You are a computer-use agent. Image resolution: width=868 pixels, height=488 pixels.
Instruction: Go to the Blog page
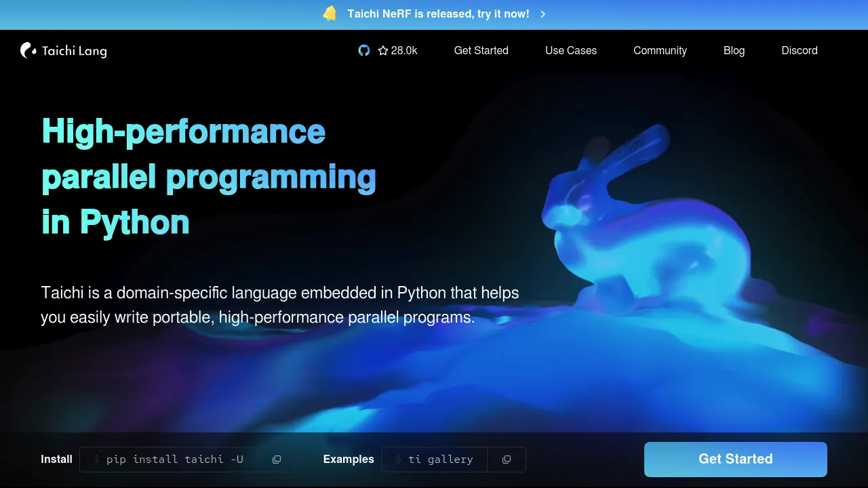tap(734, 50)
